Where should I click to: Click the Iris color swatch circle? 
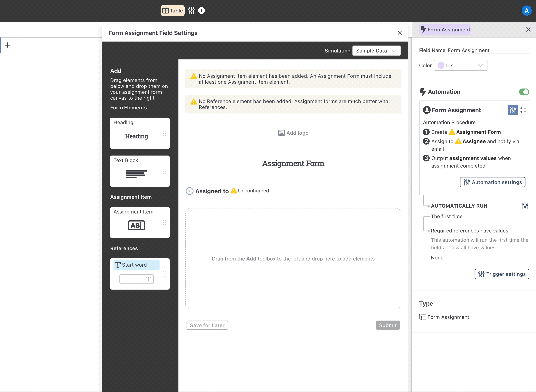pos(441,66)
